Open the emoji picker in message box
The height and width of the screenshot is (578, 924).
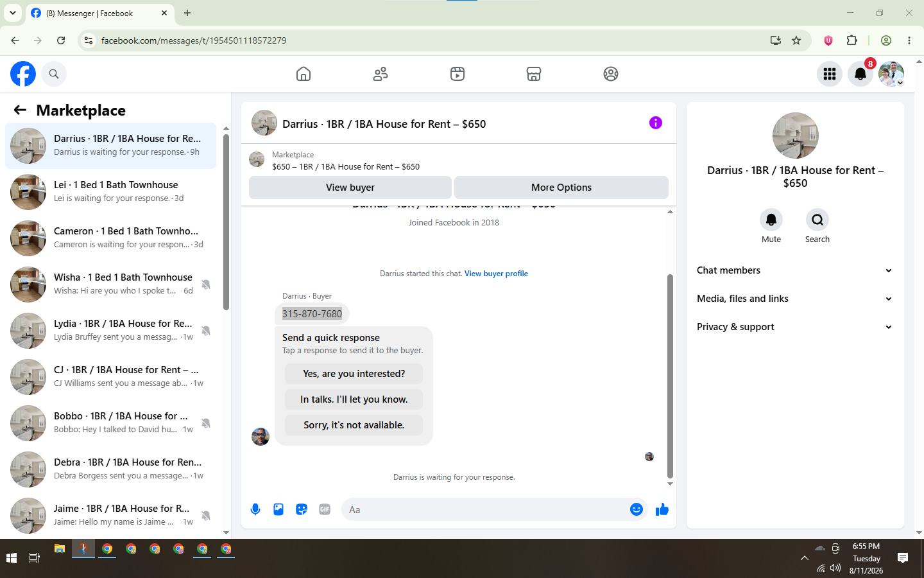click(637, 509)
